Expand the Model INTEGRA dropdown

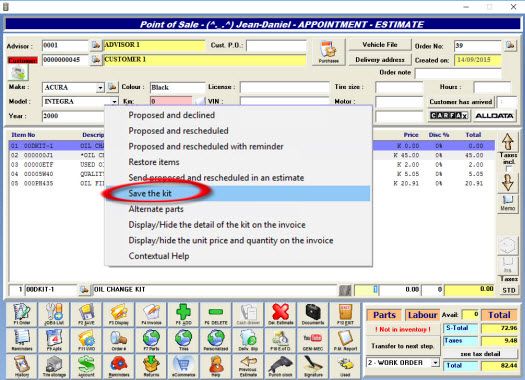115,102
